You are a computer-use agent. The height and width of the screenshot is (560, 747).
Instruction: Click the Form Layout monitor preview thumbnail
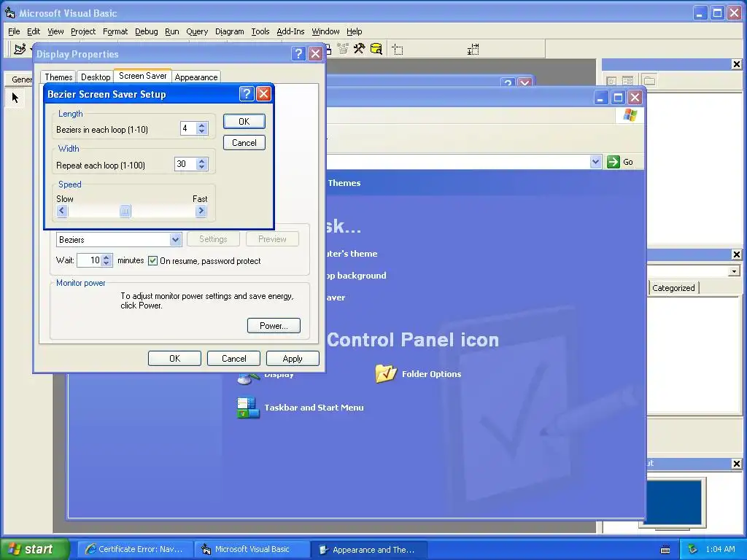pyautogui.click(x=673, y=502)
